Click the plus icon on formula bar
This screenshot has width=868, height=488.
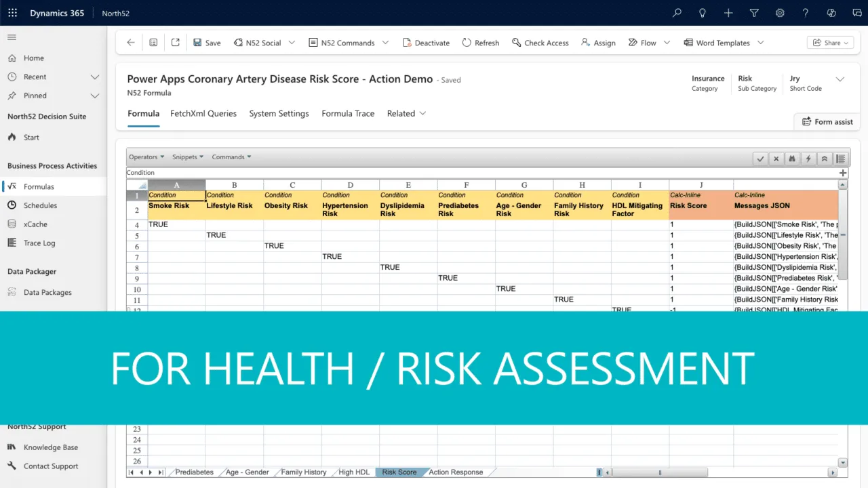pos(844,173)
